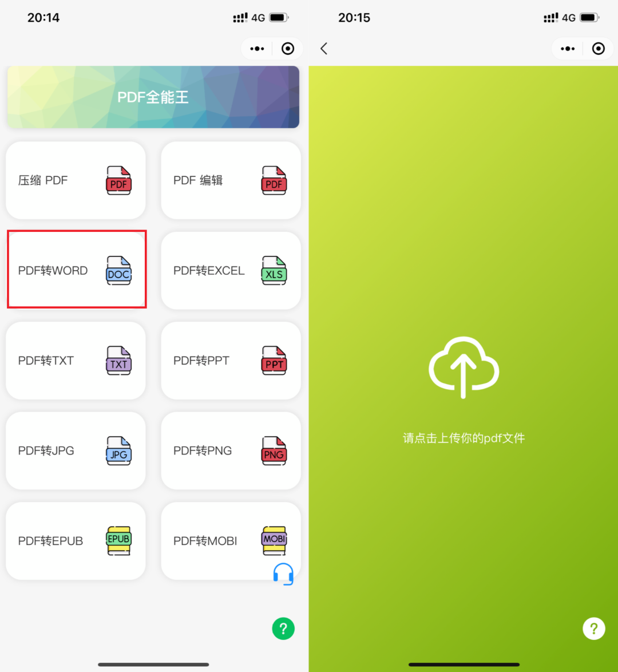This screenshot has width=618, height=672.
Task: Click the MOBI book icon
Action: [274, 541]
